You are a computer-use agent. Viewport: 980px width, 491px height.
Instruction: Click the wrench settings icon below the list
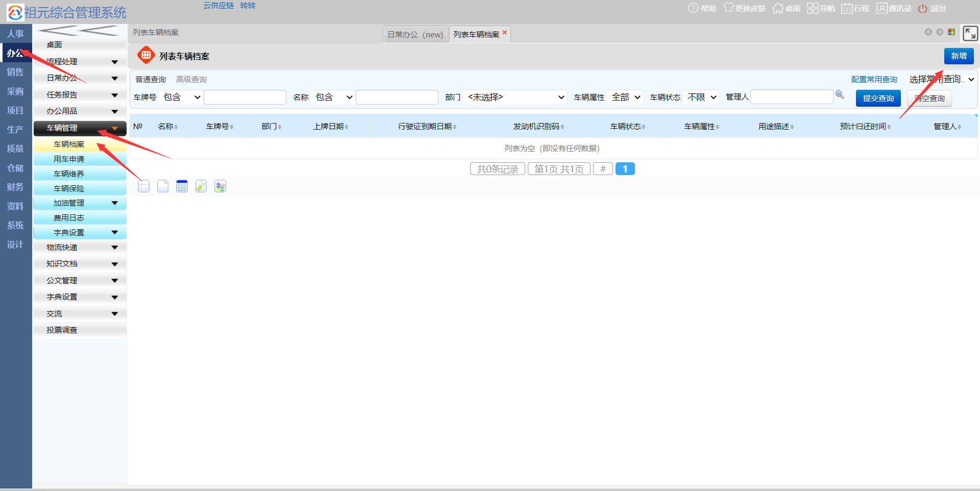point(201,186)
